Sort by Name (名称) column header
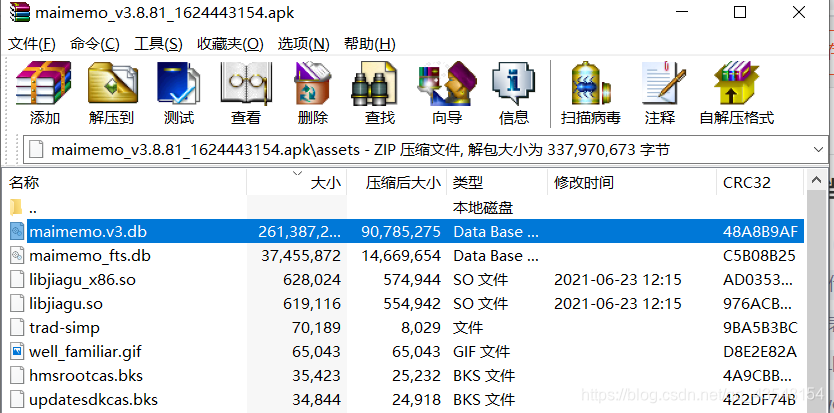The height and width of the screenshot is (413, 834). point(126,183)
